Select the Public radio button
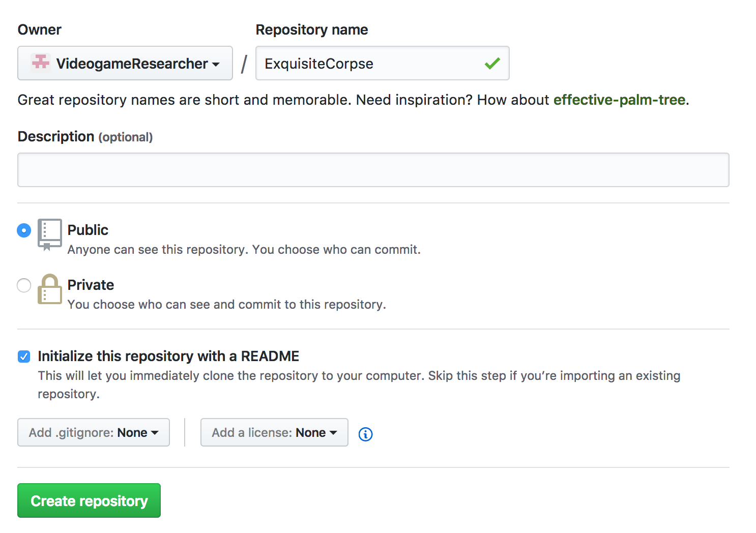This screenshot has height=533, width=756. coord(24,230)
